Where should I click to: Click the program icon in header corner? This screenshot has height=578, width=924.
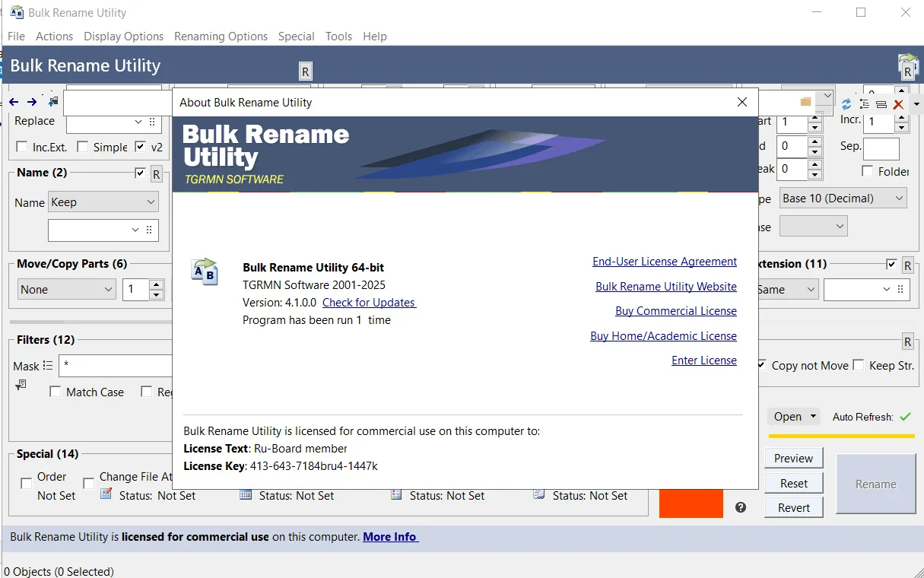click(908, 66)
